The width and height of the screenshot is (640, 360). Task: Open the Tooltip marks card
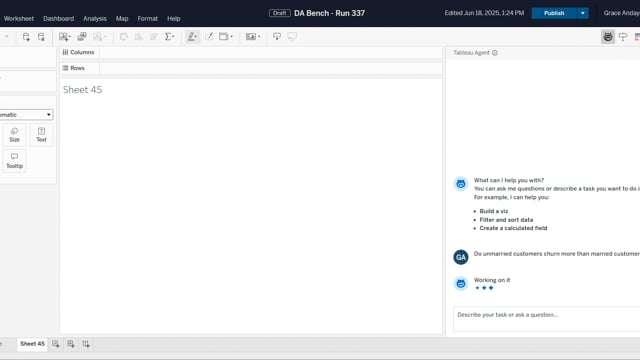coord(14,161)
